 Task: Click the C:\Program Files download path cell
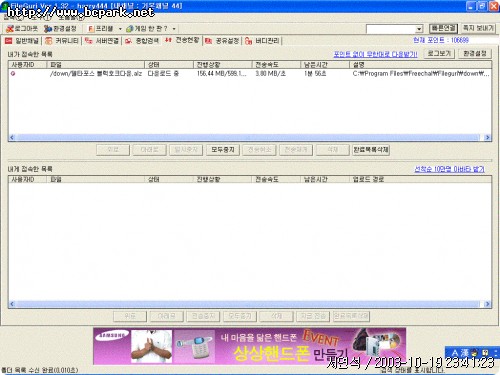tap(421, 74)
